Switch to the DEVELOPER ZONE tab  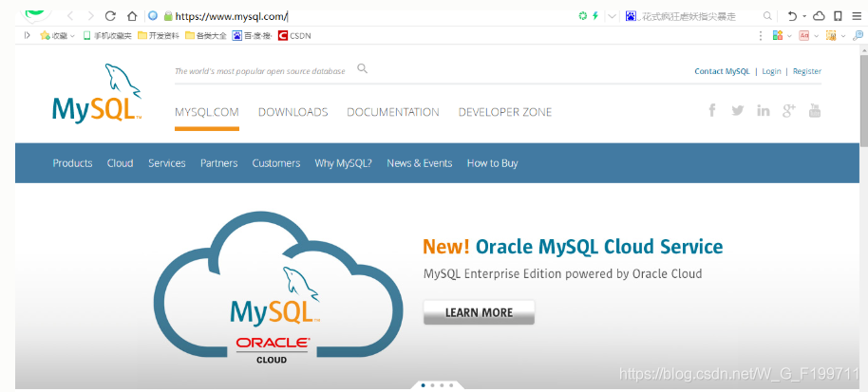[x=505, y=112]
